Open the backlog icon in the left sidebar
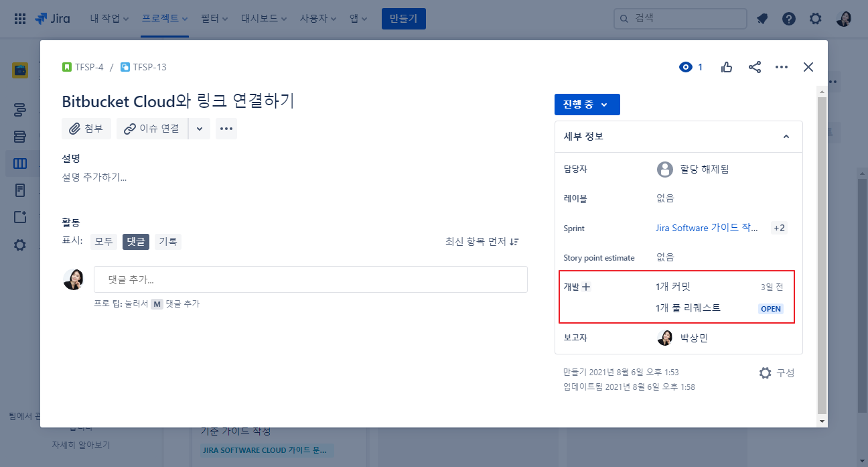The width and height of the screenshot is (868, 467). point(20,137)
